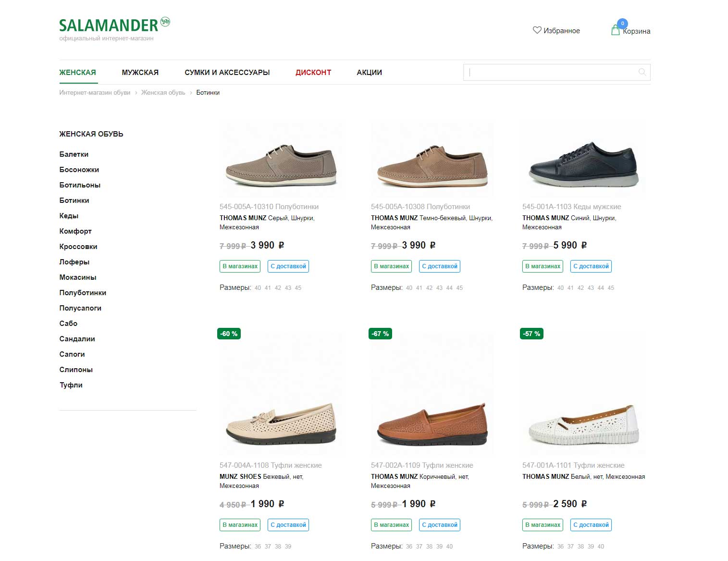The image size is (728, 561).
Task: Select Кроссовки in the sidebar categories
Action: point(78,247)
